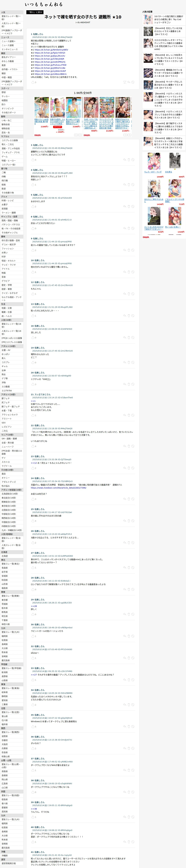The height and width of the screenshot is (868, 186).
Task: Click trash icon on post 5
Action: click(129, 207)
